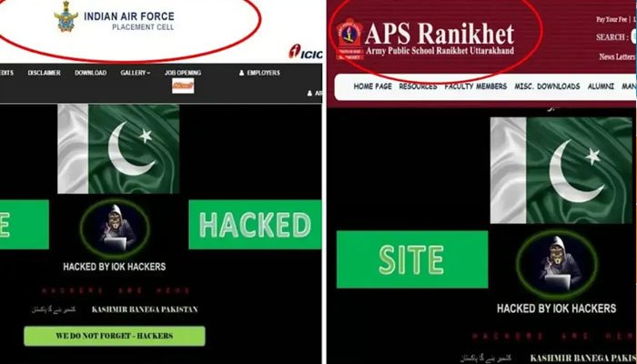This screenshot has width=637, height=364.
Task: Expand the Gallery dropdown menu
Action: pyautogui.click(x=136, y=73)
